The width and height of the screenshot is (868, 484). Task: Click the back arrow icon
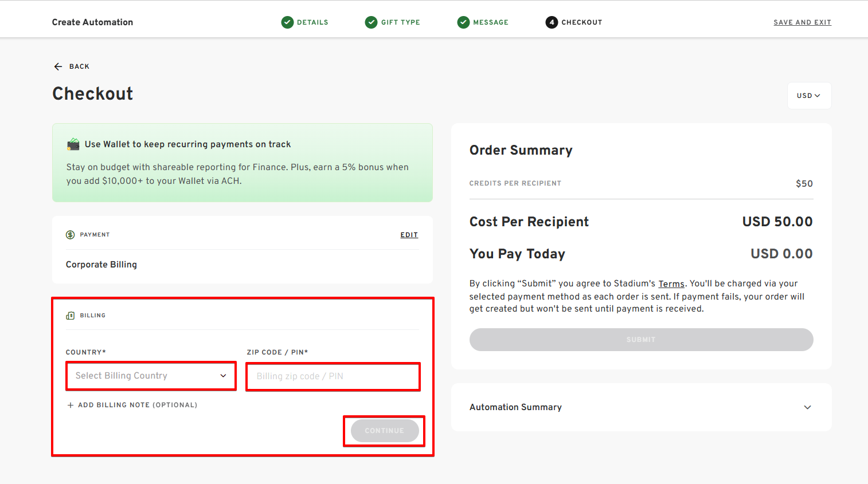[58, 66]
